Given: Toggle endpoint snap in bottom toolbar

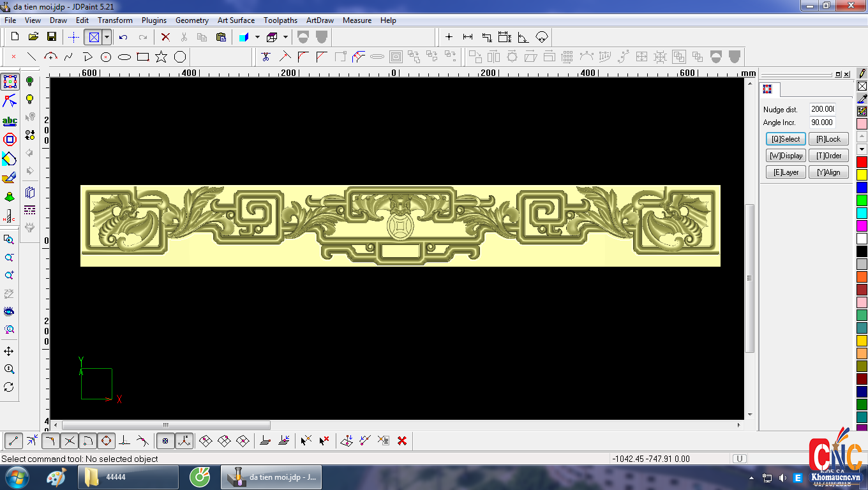Looking at the screenshot, I should click(14, 441).
